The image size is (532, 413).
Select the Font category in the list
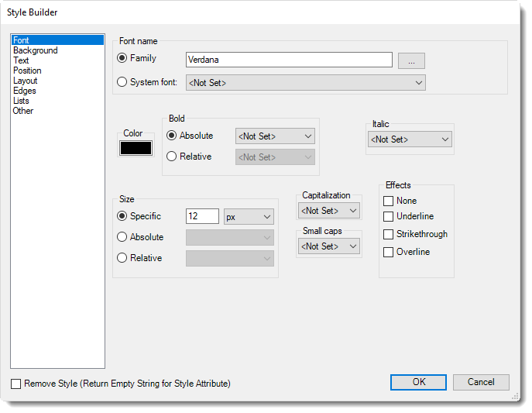tap(57, 40)
